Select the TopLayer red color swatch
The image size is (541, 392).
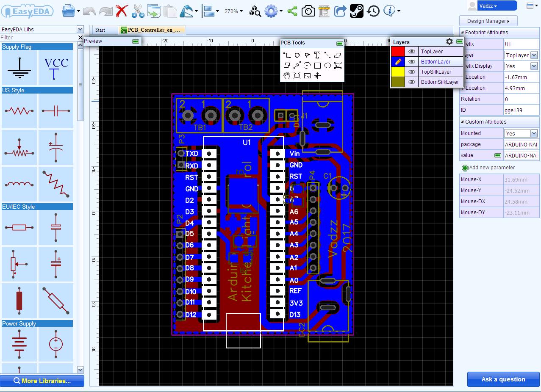click(x=398, y=51)
